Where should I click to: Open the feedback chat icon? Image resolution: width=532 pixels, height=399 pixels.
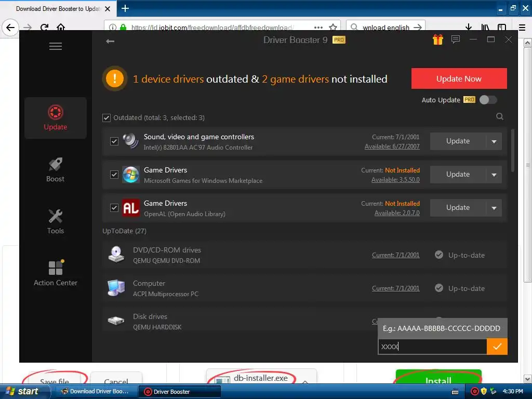[x=455, y=39]
